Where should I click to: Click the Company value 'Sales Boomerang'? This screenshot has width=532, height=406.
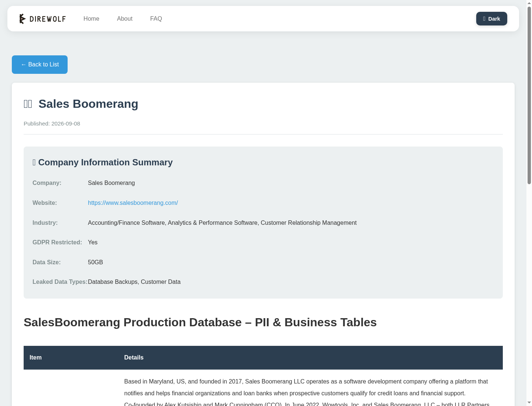tap(111, 183)
